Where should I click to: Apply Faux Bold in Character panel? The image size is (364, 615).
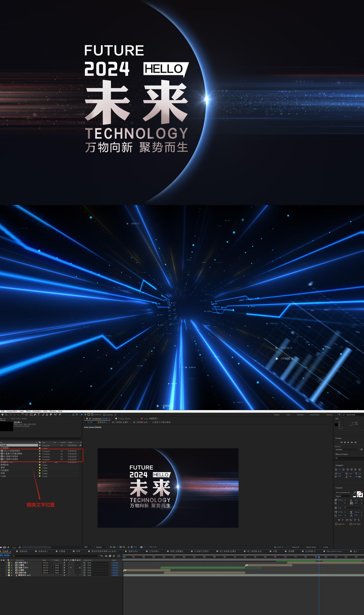click(339, 520)
